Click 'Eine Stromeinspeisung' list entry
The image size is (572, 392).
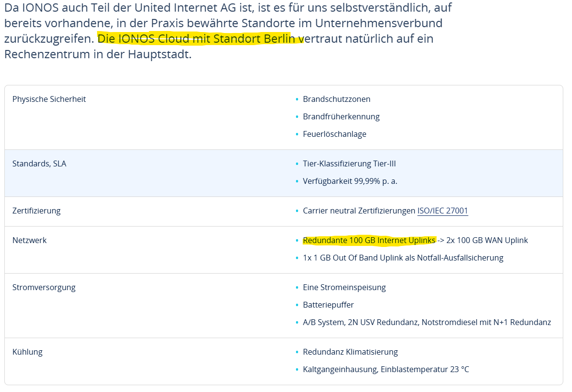[344, 287]
